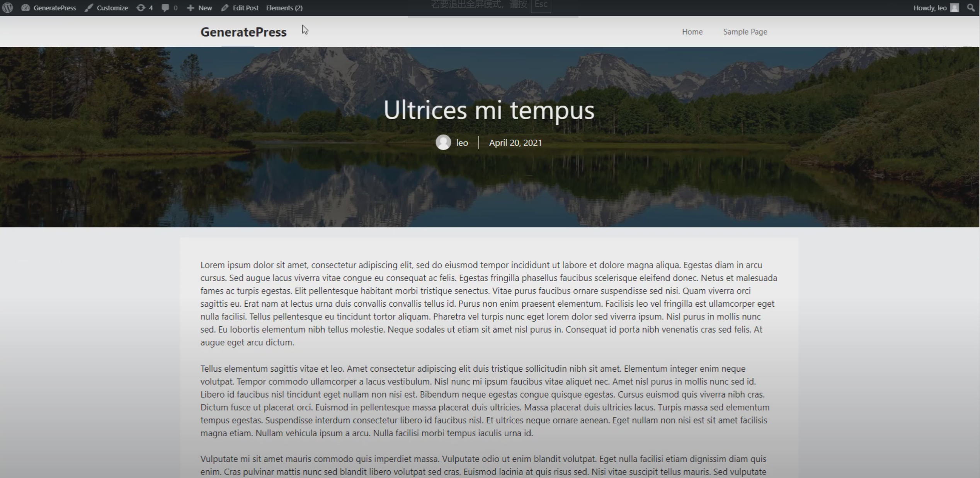Open the GeneratePress dashboard icon in admin bar

(26, 8)
